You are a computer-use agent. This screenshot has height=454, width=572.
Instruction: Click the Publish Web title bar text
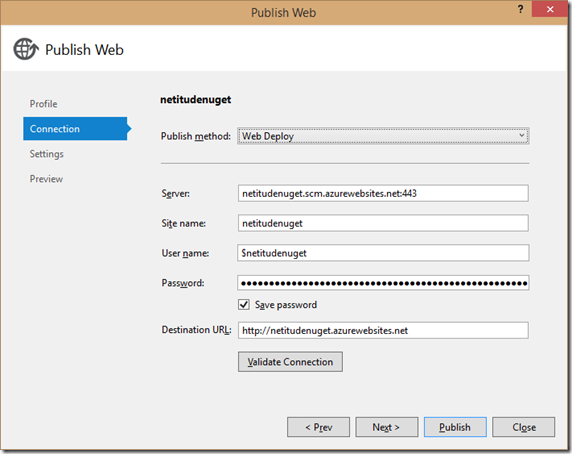283,12
